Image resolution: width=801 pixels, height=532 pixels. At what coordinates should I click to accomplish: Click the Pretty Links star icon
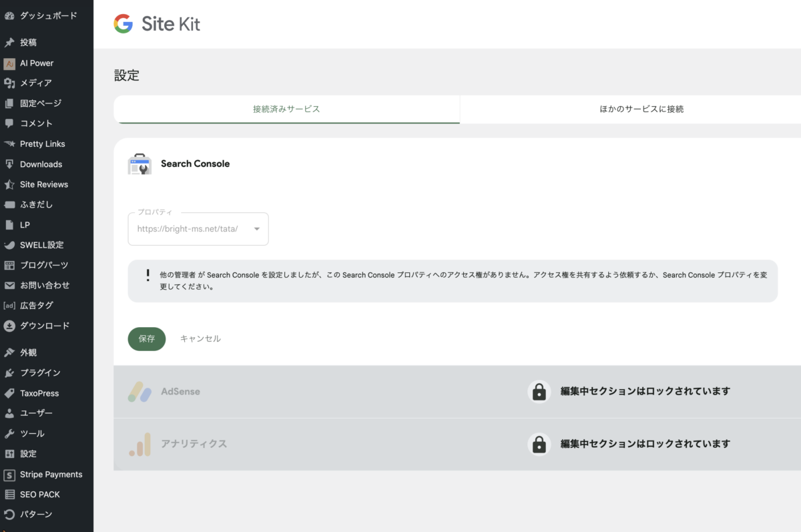tap(9, 144)
